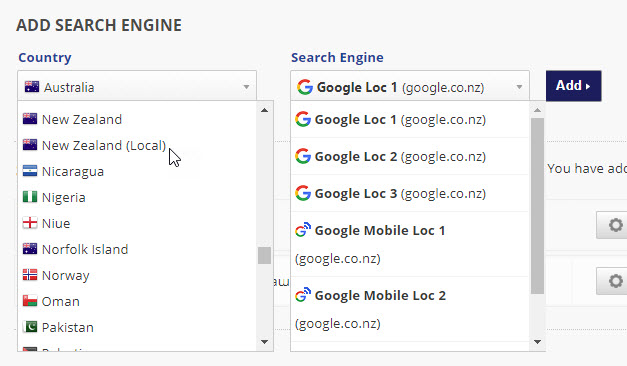Select Nicaragua in the country list

click(x=73, y=171)
